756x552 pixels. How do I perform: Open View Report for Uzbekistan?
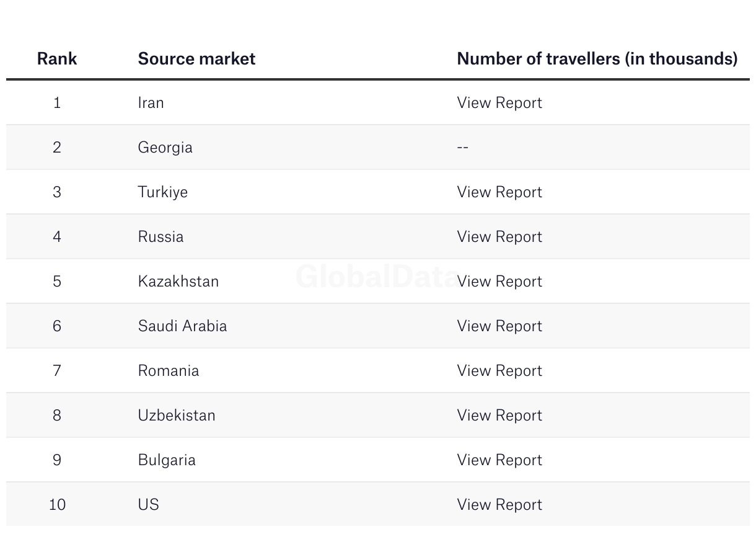[499, 416]
